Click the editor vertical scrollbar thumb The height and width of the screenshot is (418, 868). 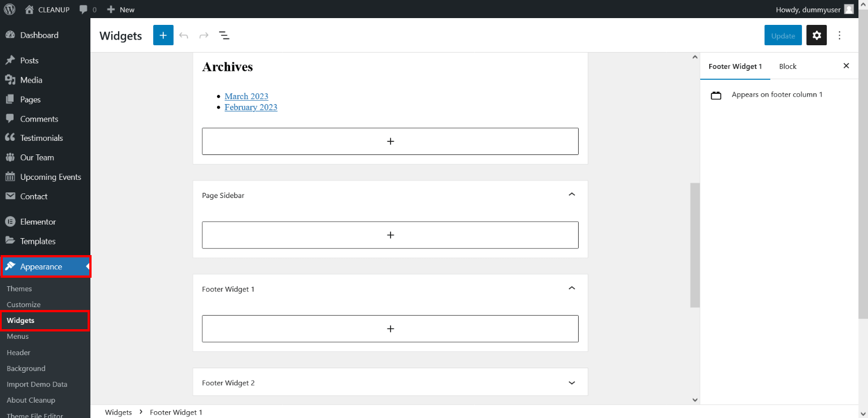(x=695, y=245)
